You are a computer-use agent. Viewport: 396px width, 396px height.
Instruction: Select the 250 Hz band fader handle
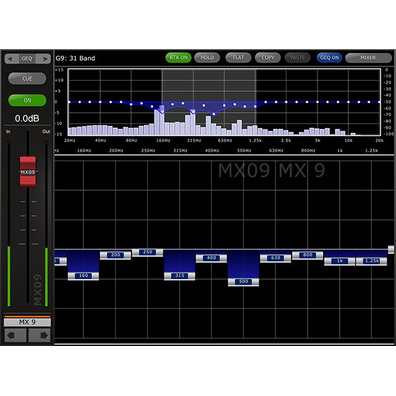[147, 252]
